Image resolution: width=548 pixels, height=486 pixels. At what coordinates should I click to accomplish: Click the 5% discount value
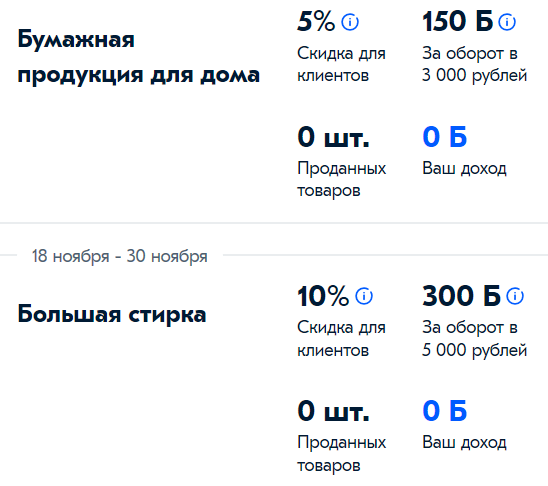pyautogui.click(x=316, y=22)
